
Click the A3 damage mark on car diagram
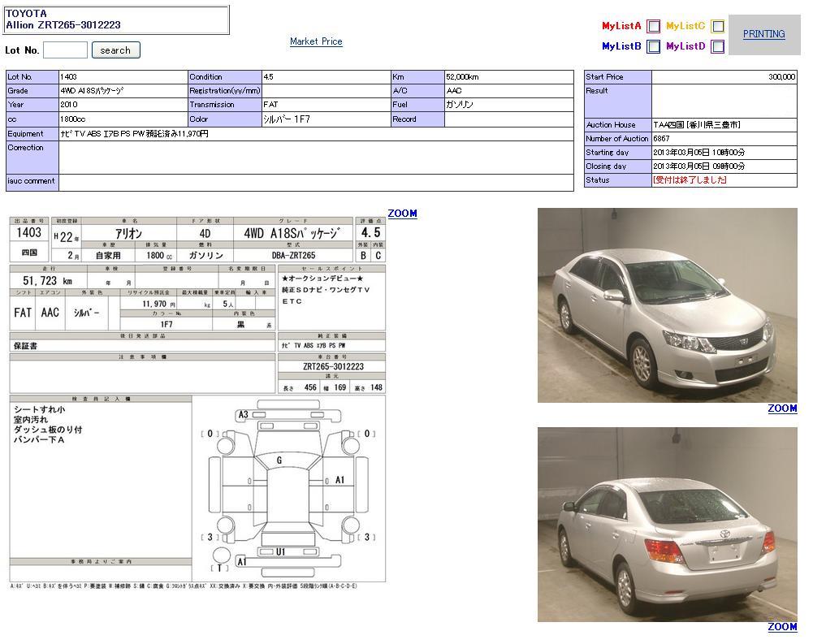point(243,415)
